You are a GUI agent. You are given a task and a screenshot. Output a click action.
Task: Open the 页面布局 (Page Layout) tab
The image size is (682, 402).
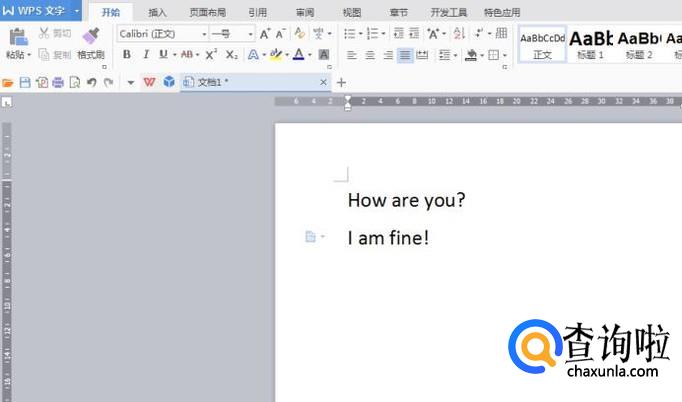coord(207,13)
